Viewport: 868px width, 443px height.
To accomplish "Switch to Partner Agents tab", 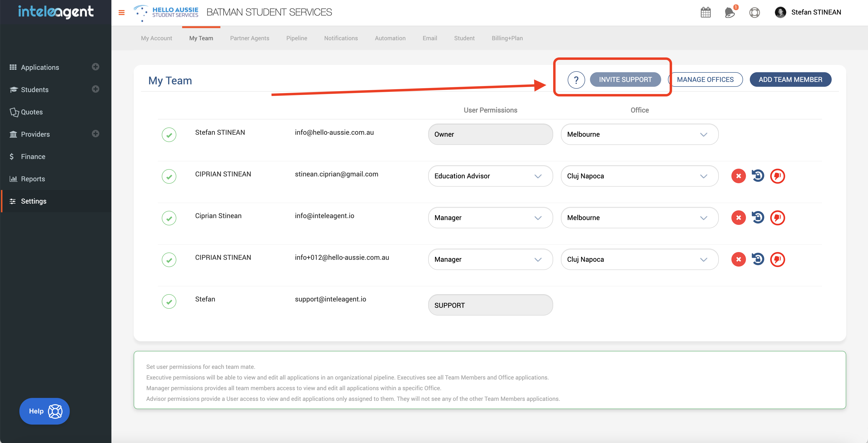I will (249, 38).
